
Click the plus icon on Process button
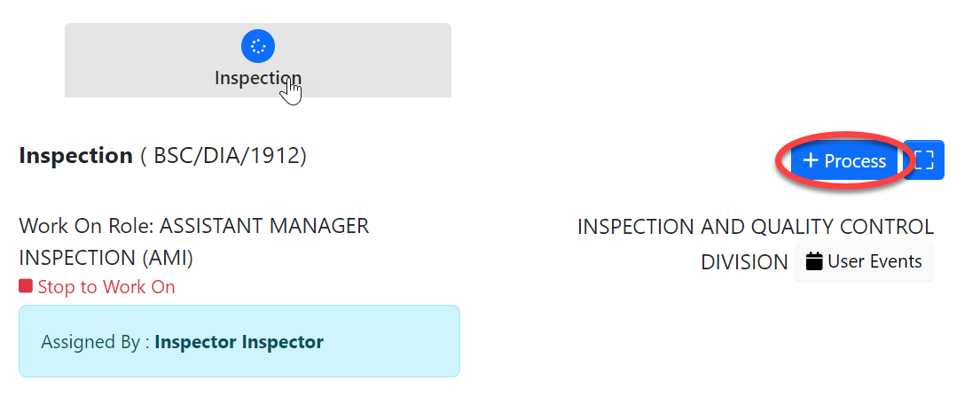click(810, 160)
